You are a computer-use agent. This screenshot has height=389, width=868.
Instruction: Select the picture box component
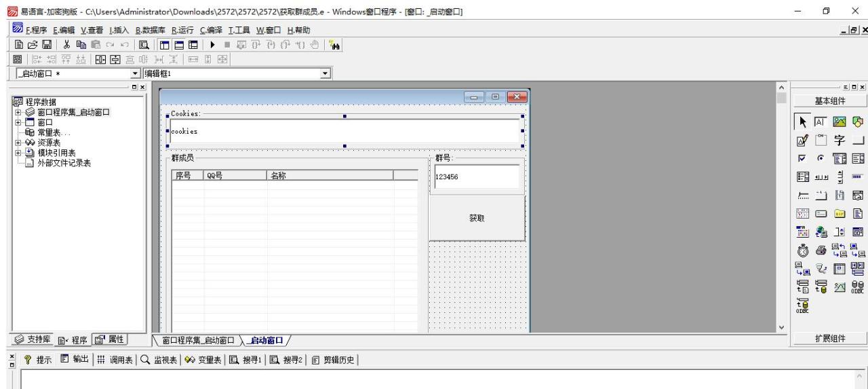point(840,122)
